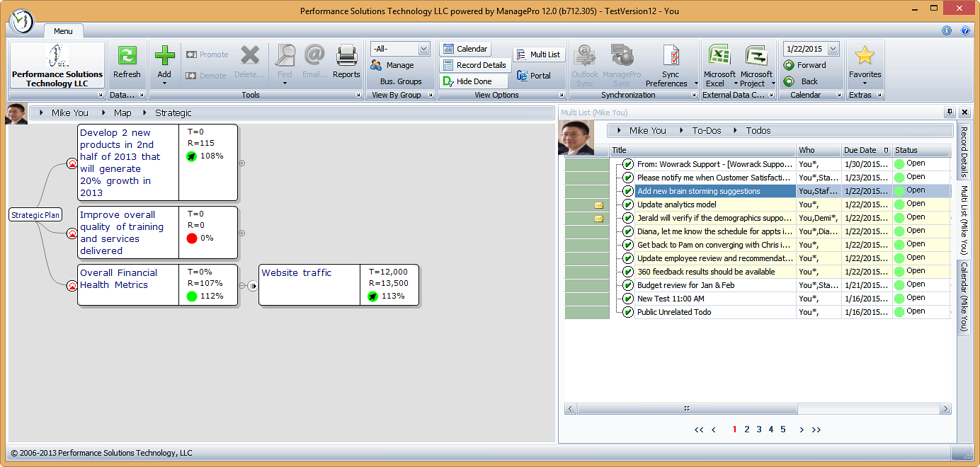The image size is (980, 467).
Task: Go to page 2 of todos
Action: pyautogui.click(x=746, y=429)
